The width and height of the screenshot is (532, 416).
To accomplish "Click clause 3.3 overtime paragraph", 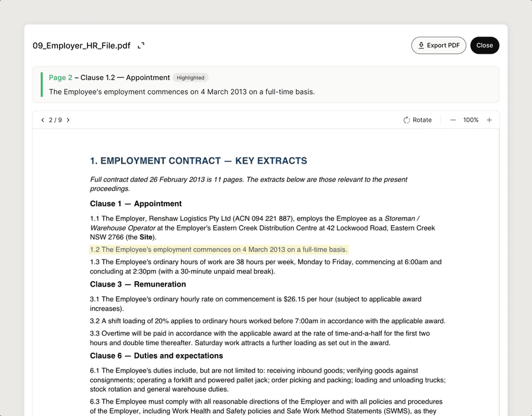I will 260,338.
